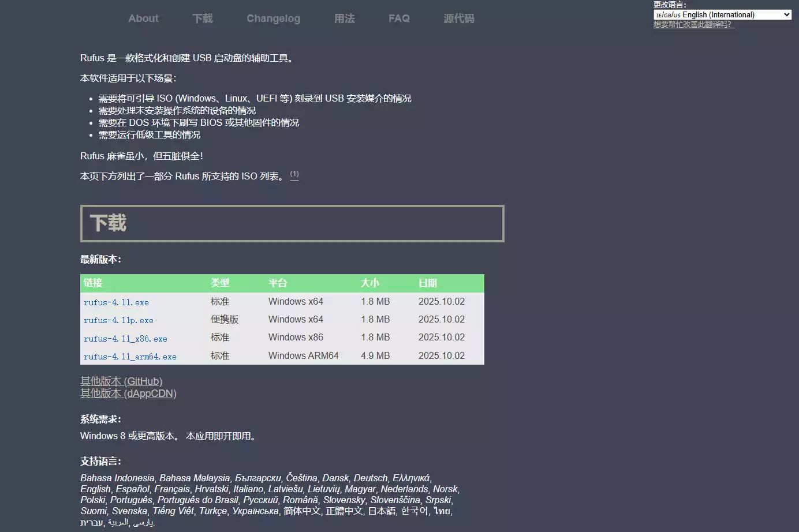Screen dimensions: 799x532
Task: Select the Windows ARM64 platform cell
Action: point(304,356)
